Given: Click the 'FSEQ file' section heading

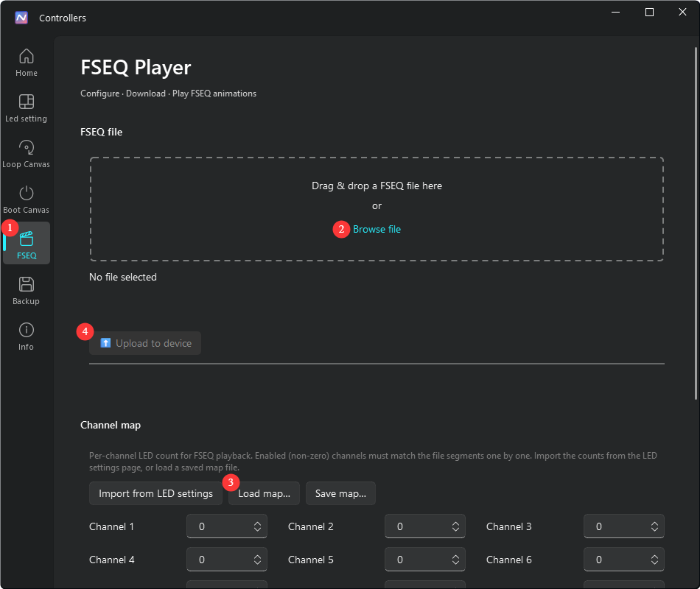Looking at the screenshot, I should point(102,132).
